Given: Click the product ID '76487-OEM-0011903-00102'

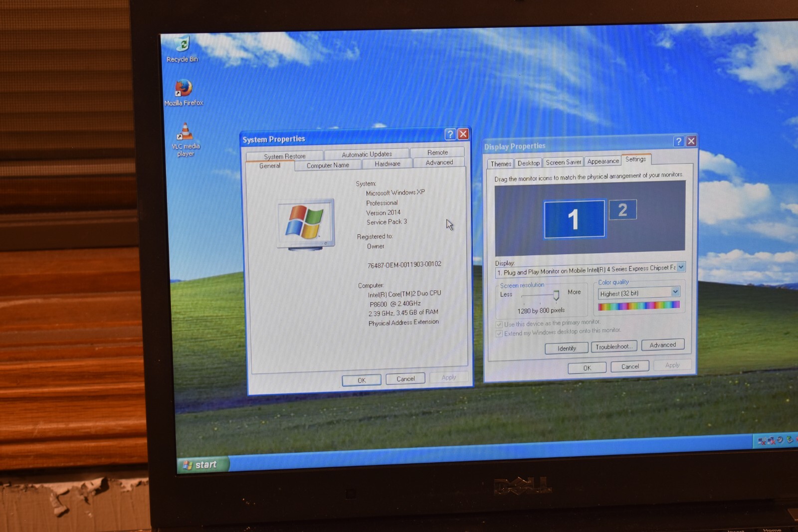Looking at the screenshot, I should pos(404,265).
